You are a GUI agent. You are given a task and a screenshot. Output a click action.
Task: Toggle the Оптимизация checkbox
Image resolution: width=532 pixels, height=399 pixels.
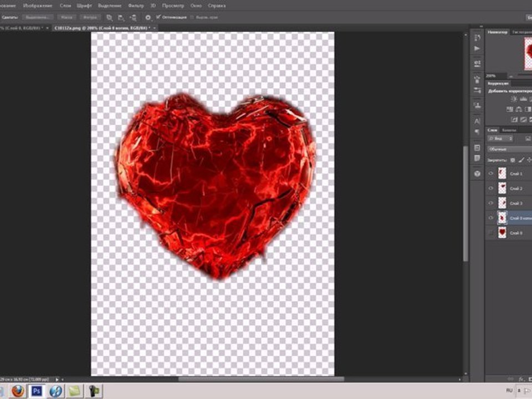(x=158, y=17)
